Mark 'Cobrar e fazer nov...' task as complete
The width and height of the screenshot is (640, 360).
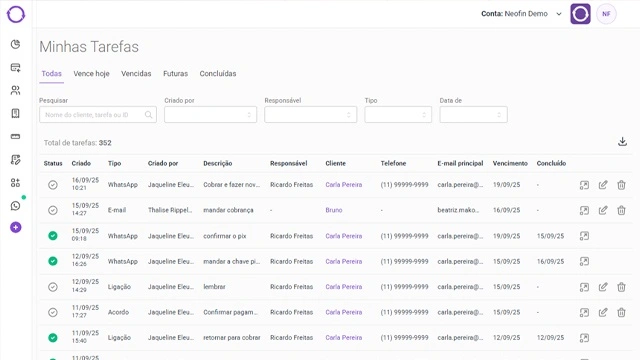point(53,185)
